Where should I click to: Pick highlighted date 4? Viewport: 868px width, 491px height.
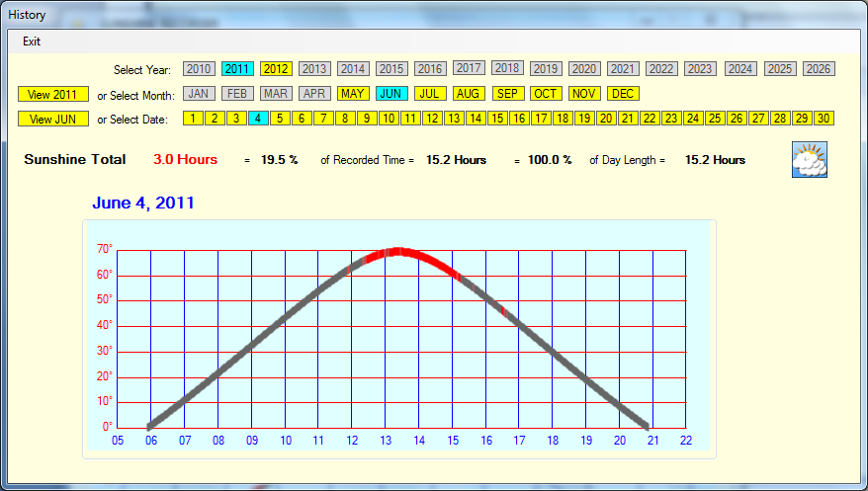tap(258, 118)
